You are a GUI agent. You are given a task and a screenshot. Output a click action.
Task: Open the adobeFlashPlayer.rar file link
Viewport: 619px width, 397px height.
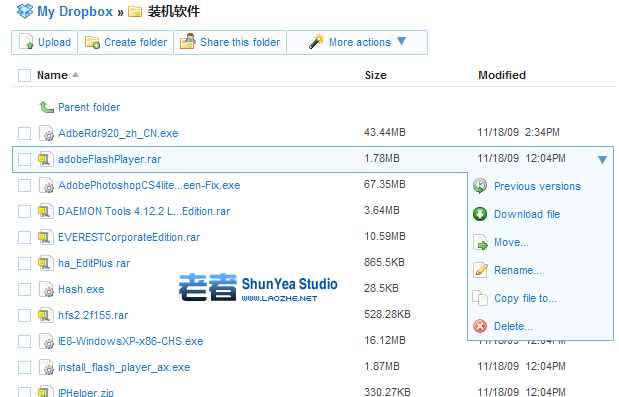tap(110, 159)
